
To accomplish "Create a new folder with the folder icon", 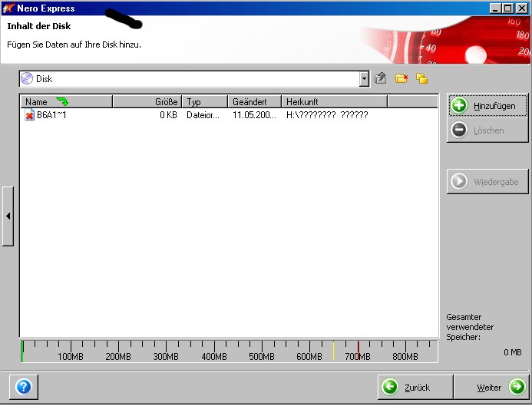I will click(x=401, y=78).
